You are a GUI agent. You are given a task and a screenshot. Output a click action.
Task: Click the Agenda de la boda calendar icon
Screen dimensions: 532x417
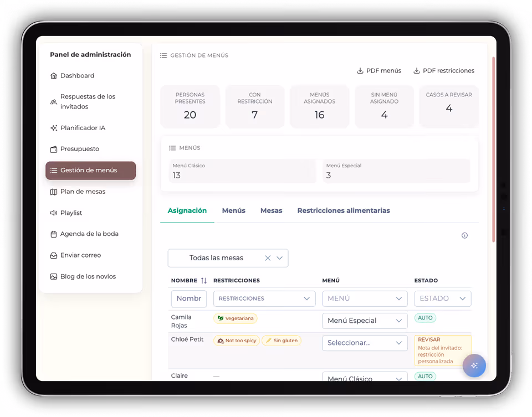pyautogui.click(x=54, y=234)
